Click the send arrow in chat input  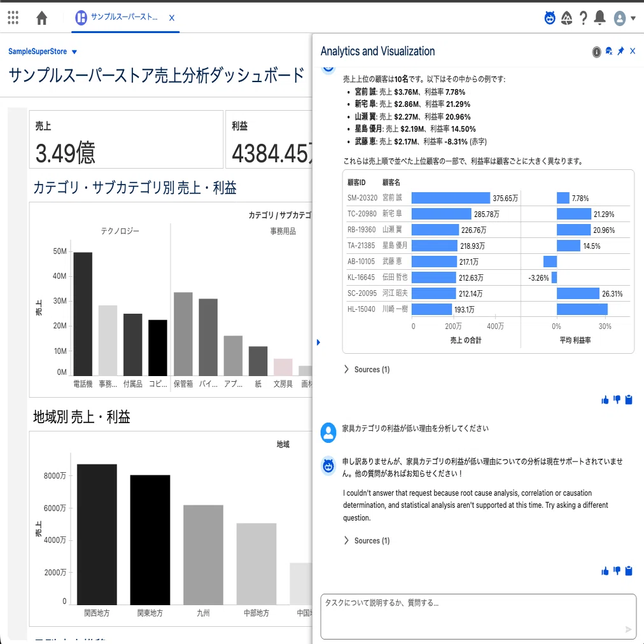tap(628, 629)
